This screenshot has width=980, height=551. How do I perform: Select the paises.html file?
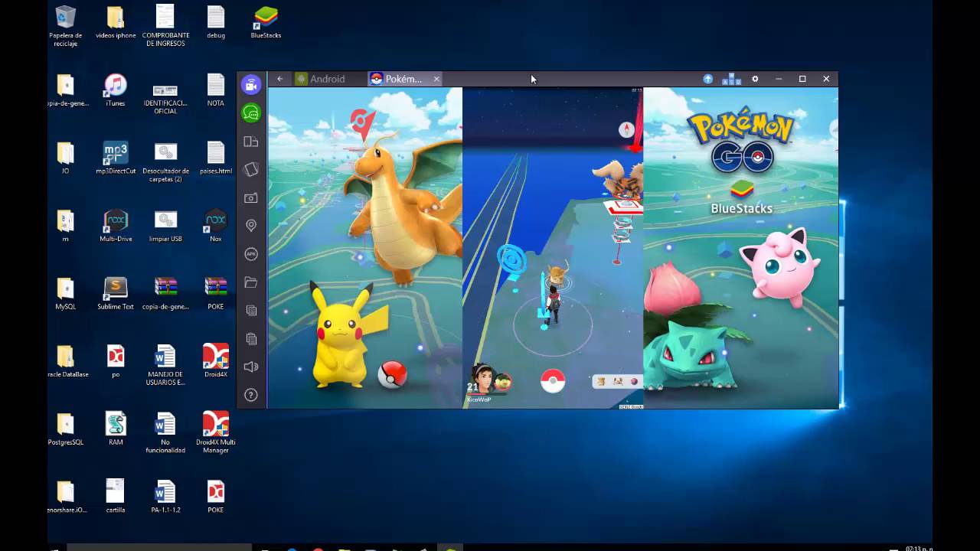[216, 158]
